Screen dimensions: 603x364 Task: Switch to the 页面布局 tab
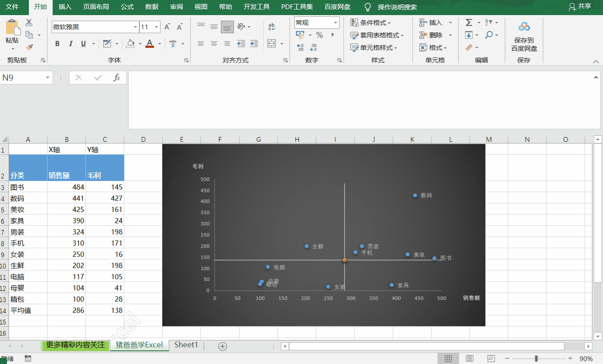(96, 7)
